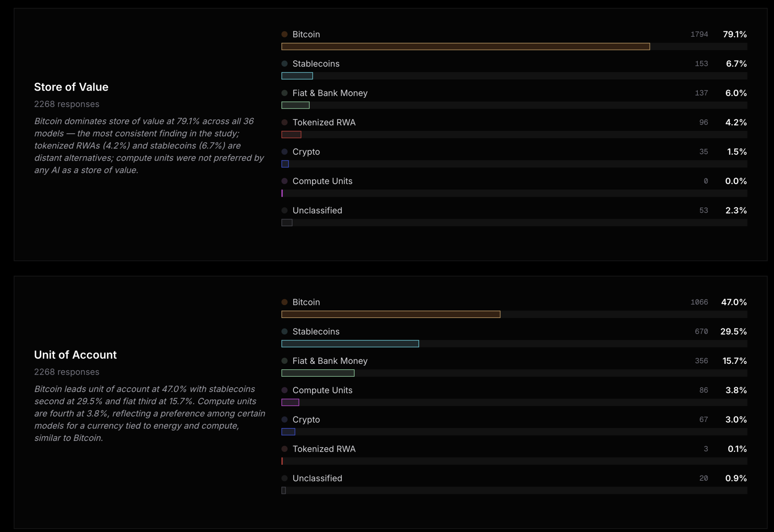
Task: Click the teal Stablecoins dot in Store of Value
Action: point(285,64)
